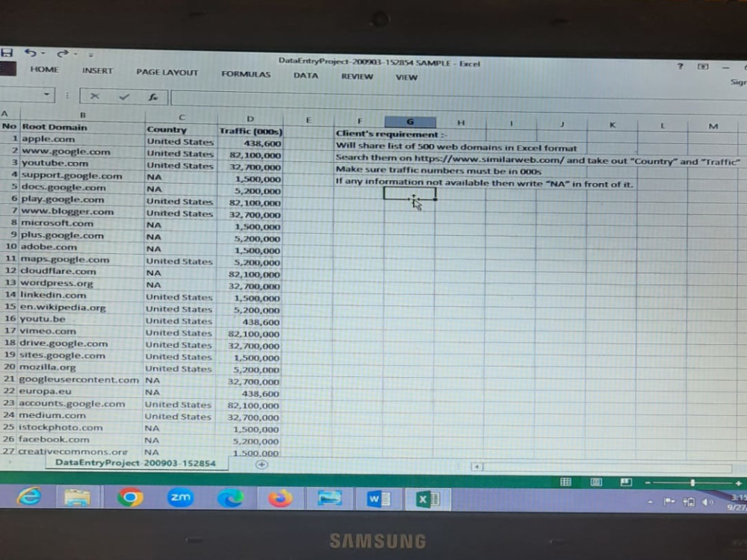Click the Undo arrow icon
This screenshot has height=560, width=747.
tap(31, 53)
